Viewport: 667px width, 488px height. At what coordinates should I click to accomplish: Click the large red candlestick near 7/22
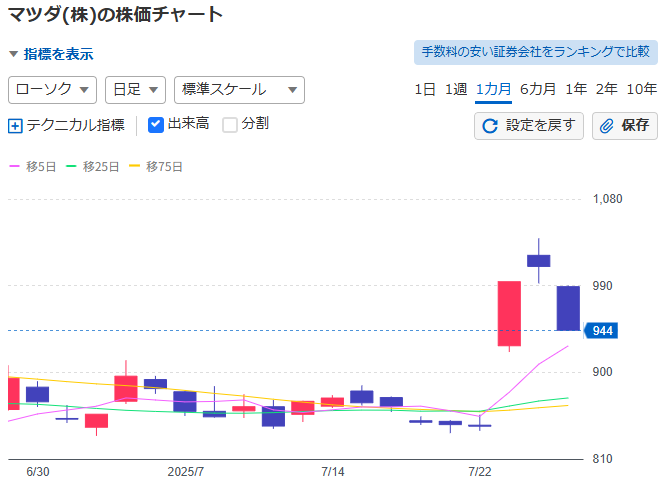[x=509, y=314]
